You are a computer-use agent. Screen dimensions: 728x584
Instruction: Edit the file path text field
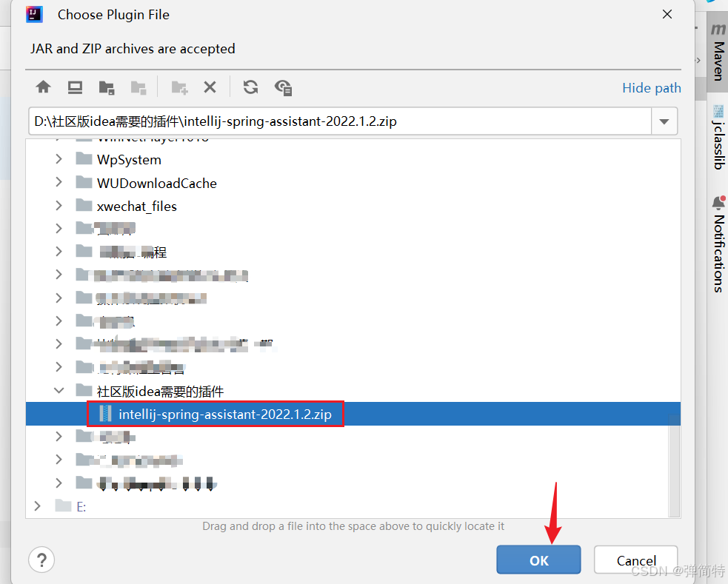tap(341, 121)
